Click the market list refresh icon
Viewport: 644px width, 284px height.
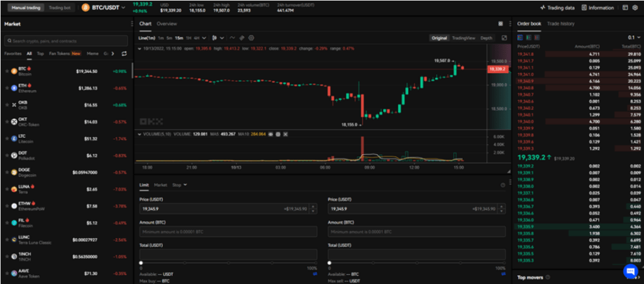click(x=124, y=54)
